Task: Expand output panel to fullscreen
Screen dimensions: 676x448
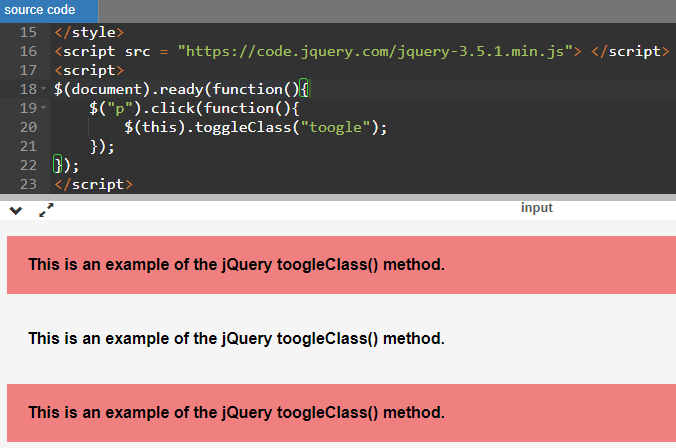Action: (46, 210)
